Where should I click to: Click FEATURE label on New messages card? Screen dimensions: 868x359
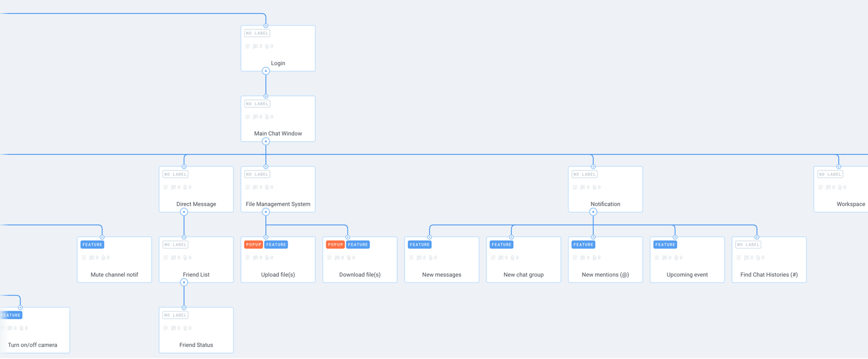[419, 245]
